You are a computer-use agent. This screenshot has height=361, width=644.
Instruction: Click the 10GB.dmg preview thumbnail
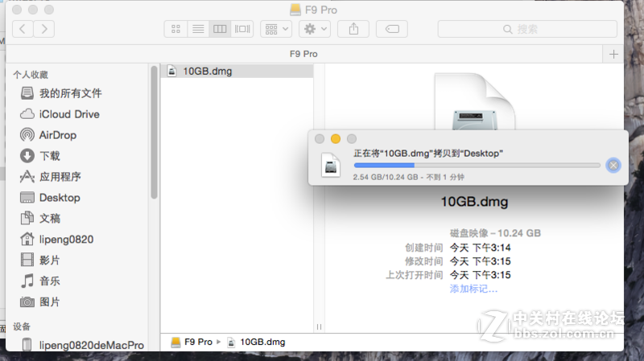point(474,102)
